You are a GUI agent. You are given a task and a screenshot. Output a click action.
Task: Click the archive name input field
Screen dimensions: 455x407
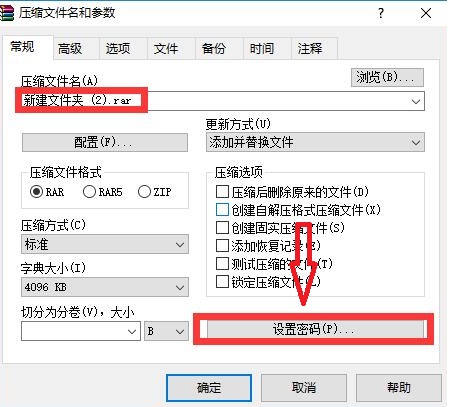(220, 101)
